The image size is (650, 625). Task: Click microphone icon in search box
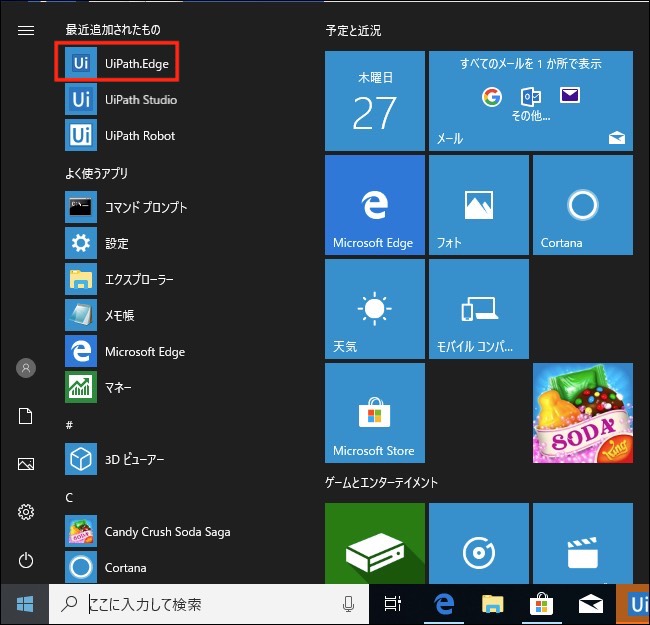(349, 604)
